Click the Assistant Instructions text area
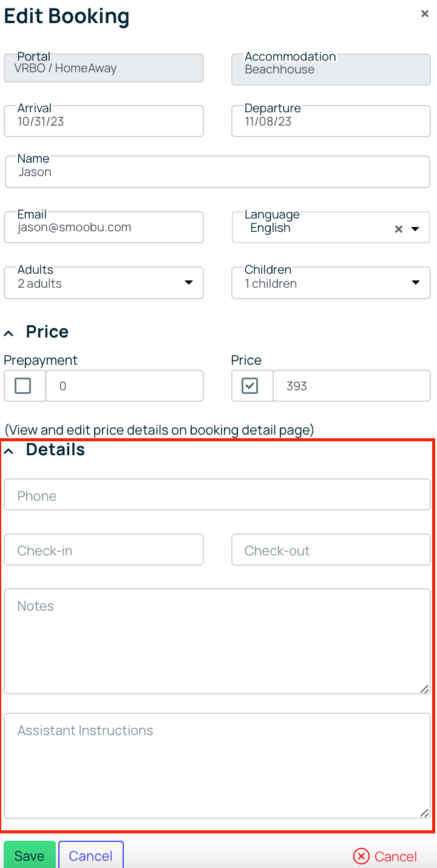Viewport: 437px width, 868px height. (217, 766)
